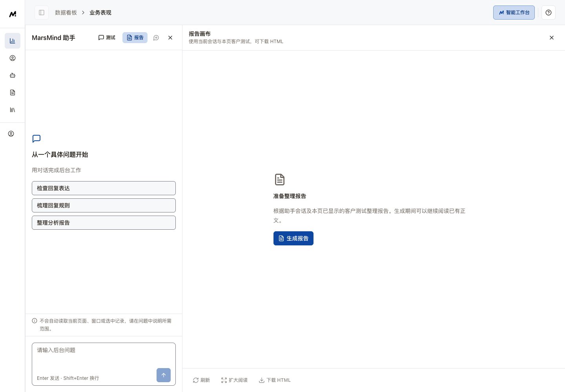
Task: Open 扩大阅读 expanded reading view
Action: 234,380
